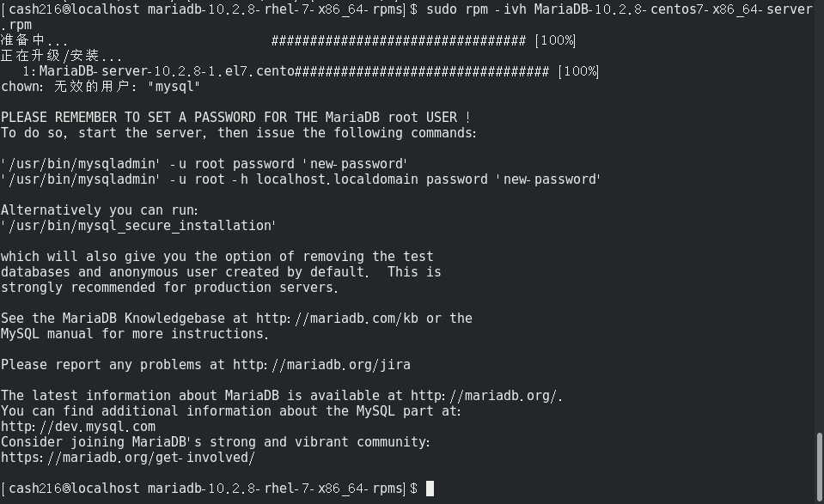
Task: Click the first mysqladmin root password command
Action: pyautogui.click(x=204, y=164)
